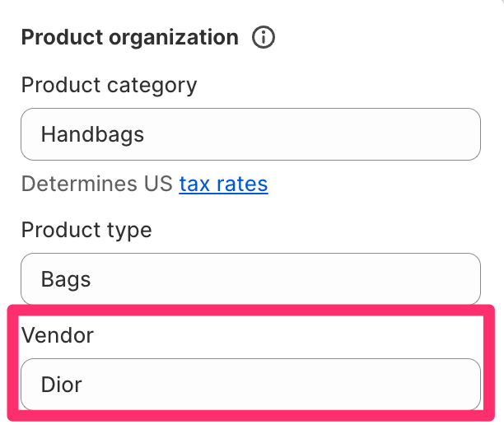The width and height of the screenshot is (504, 425).
Task: Open the tax rates link
Action: pos(223,184)
